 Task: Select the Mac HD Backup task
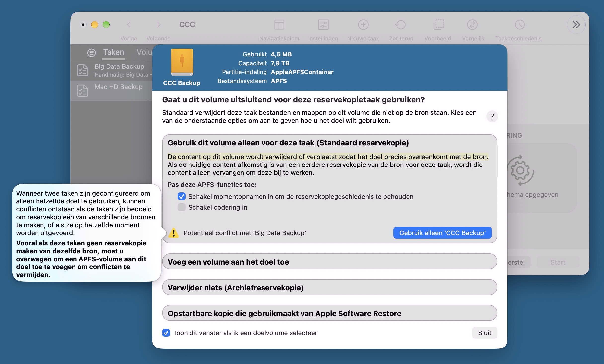coord(111,91)
